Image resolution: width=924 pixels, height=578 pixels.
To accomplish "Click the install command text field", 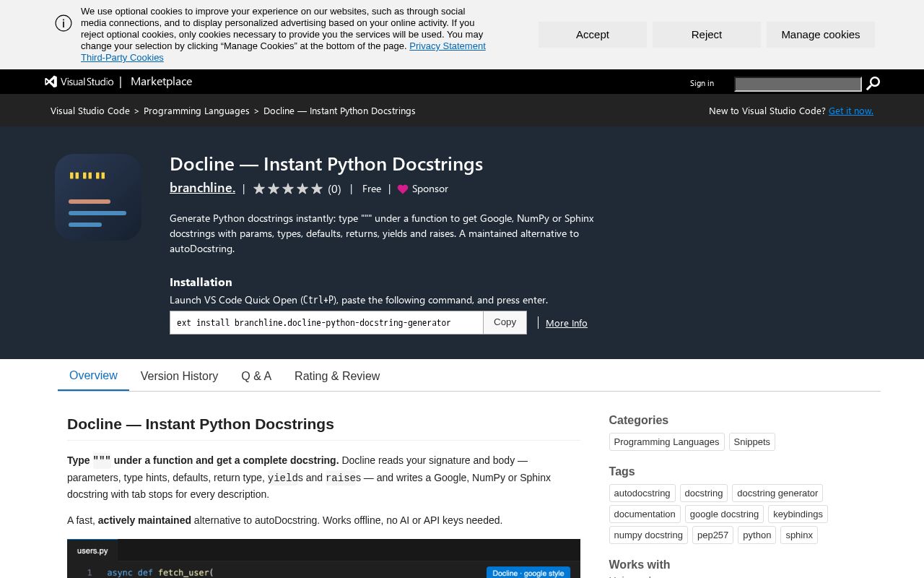I will [x=326, y=322].
